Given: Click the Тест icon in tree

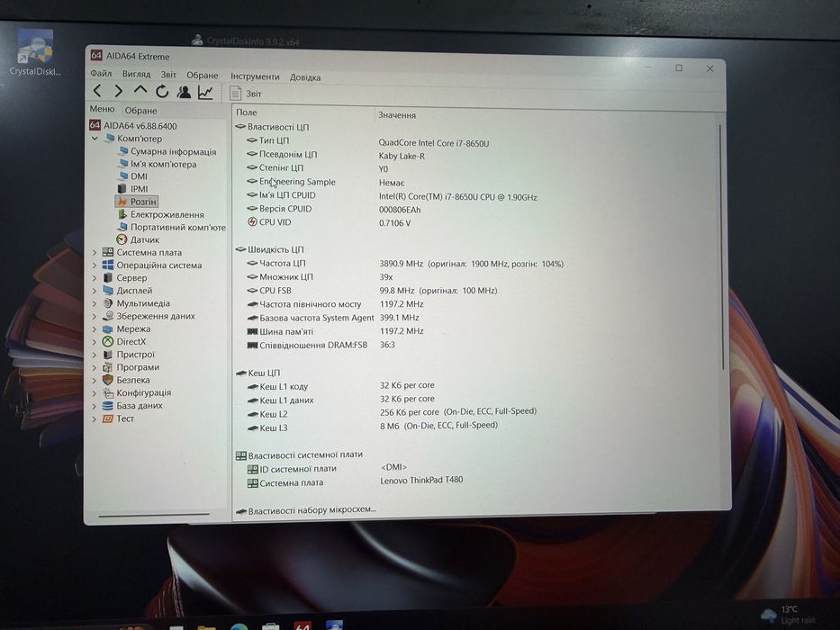Looking at the screenshot, I should [x=108, y=418].
